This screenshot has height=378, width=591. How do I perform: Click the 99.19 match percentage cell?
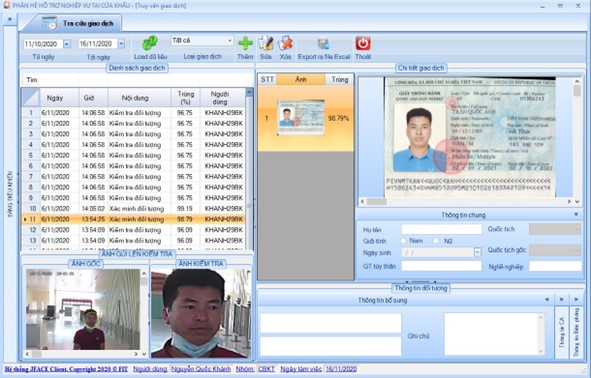(x=185, y=208)
